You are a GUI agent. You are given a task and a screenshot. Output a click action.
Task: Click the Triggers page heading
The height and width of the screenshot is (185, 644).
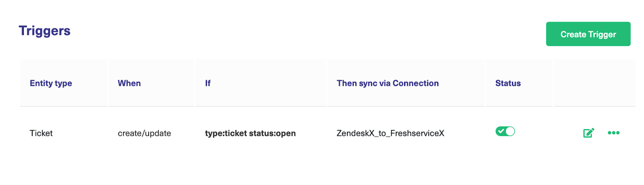pos(45,31)
